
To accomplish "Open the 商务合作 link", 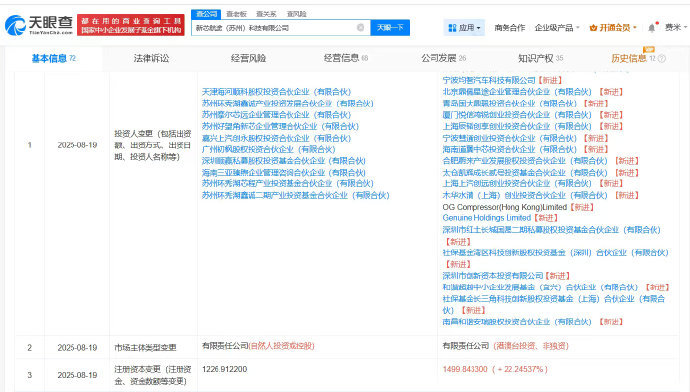I will tap(509, 28).
